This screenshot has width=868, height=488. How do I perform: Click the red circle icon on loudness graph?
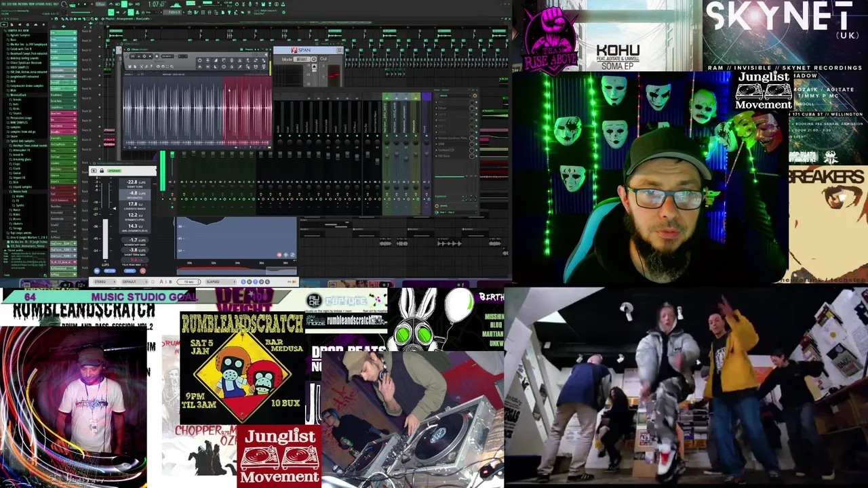[x=279, y=255]
